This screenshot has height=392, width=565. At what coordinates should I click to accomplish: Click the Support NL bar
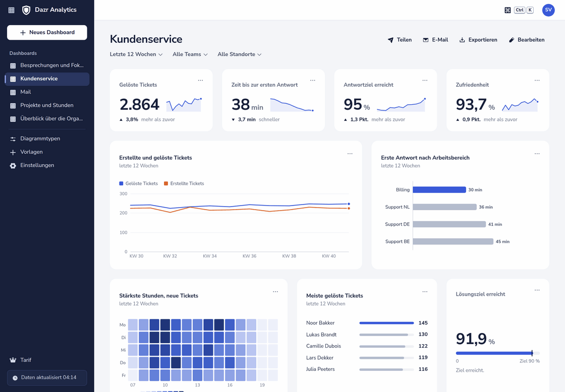[444, 207]
